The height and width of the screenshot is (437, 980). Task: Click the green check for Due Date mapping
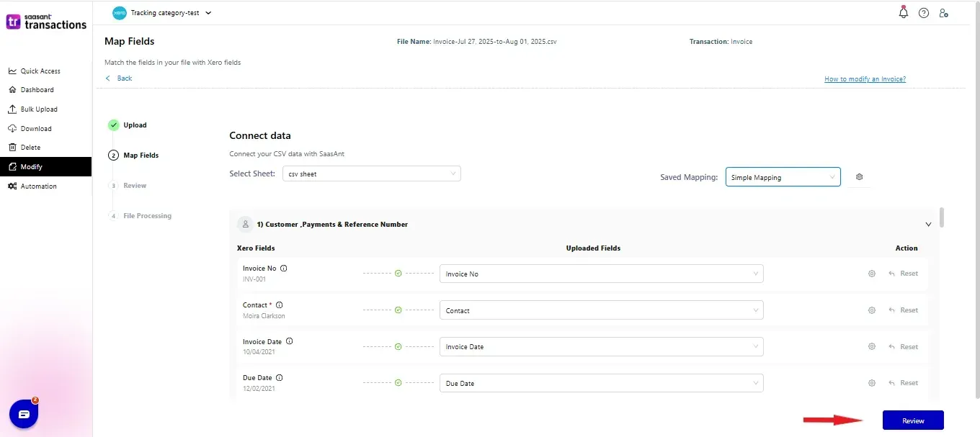398,383
